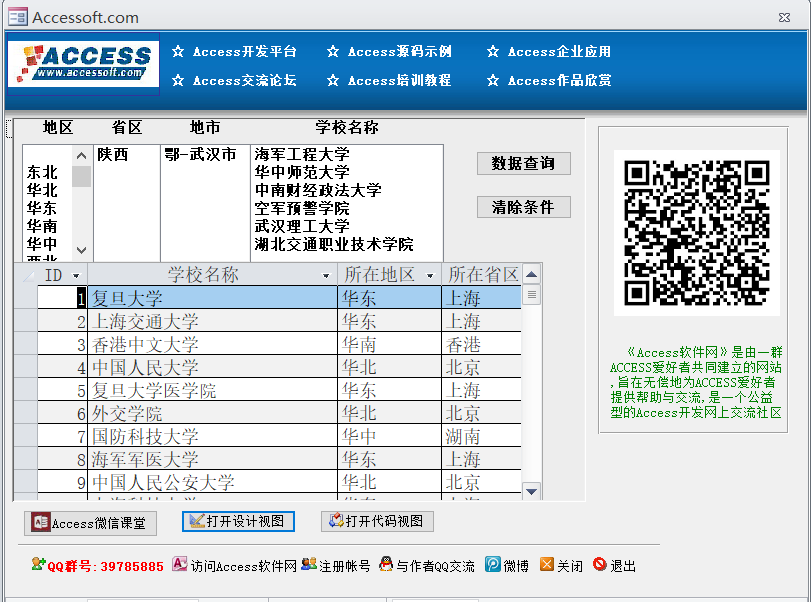Click the Access微信课堂 button
The width and height of the screenshot is (811, 602).
(x=90, y=523)
